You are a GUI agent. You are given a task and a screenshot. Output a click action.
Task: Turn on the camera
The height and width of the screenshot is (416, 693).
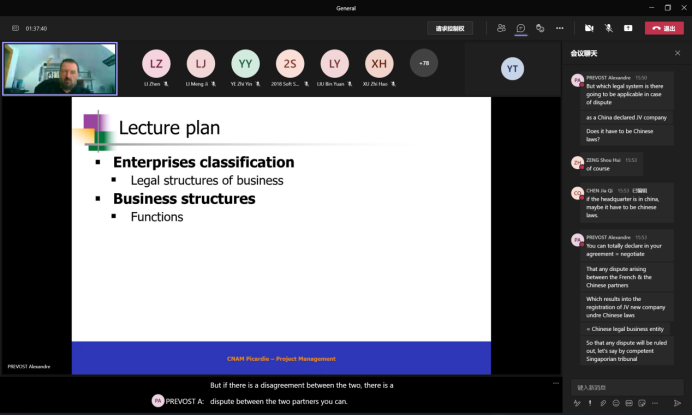[x=589, y=28]
